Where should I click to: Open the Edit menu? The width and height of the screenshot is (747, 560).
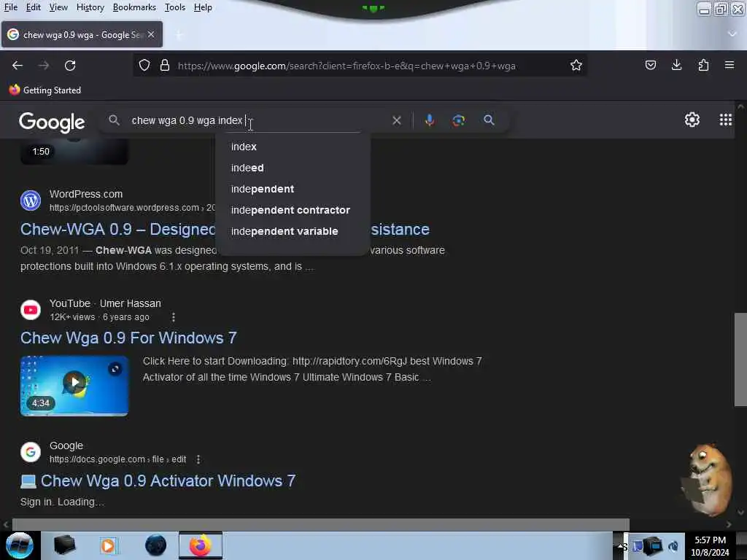[x=33, y=7]
